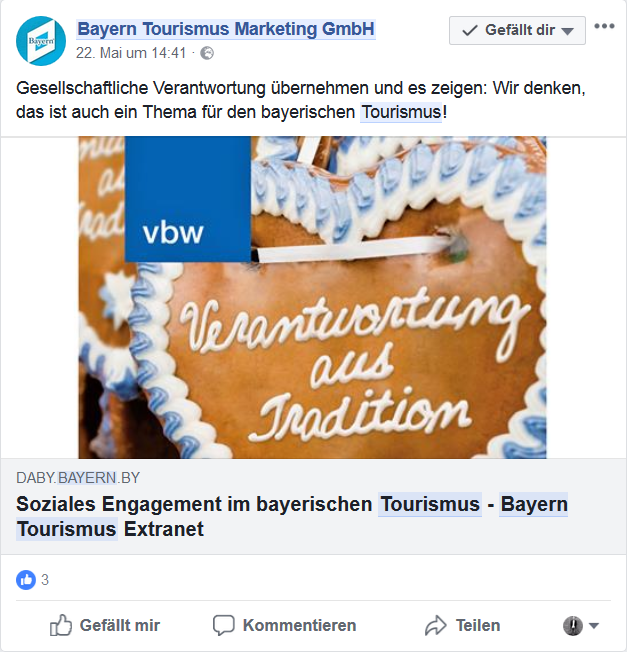Click the Teilen button
The image size is (627, 652).
[462, 625]
